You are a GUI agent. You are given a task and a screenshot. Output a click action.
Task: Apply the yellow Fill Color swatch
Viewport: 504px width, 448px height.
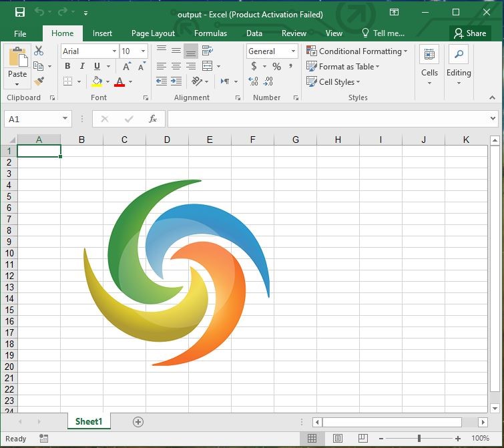click(x=97, y=81)
